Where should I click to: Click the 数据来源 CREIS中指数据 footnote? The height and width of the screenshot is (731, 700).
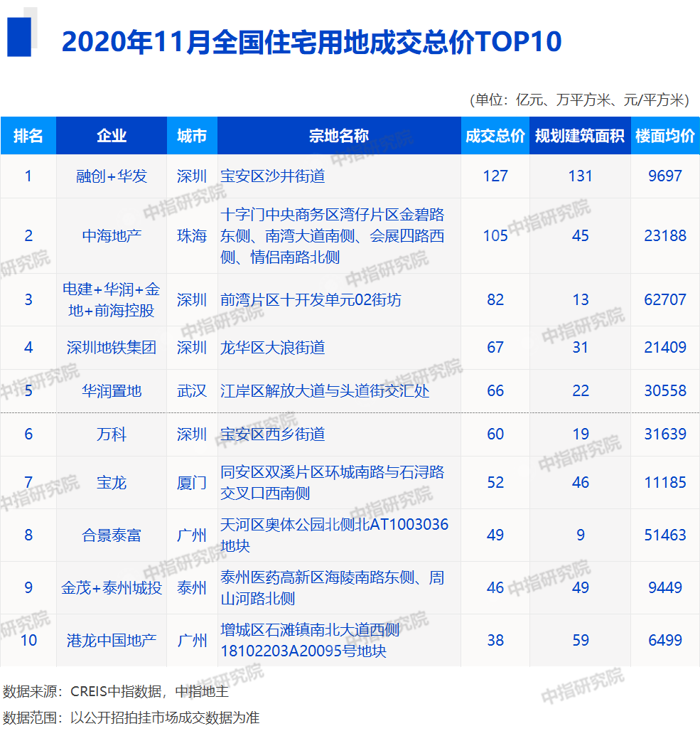(116, 692)
